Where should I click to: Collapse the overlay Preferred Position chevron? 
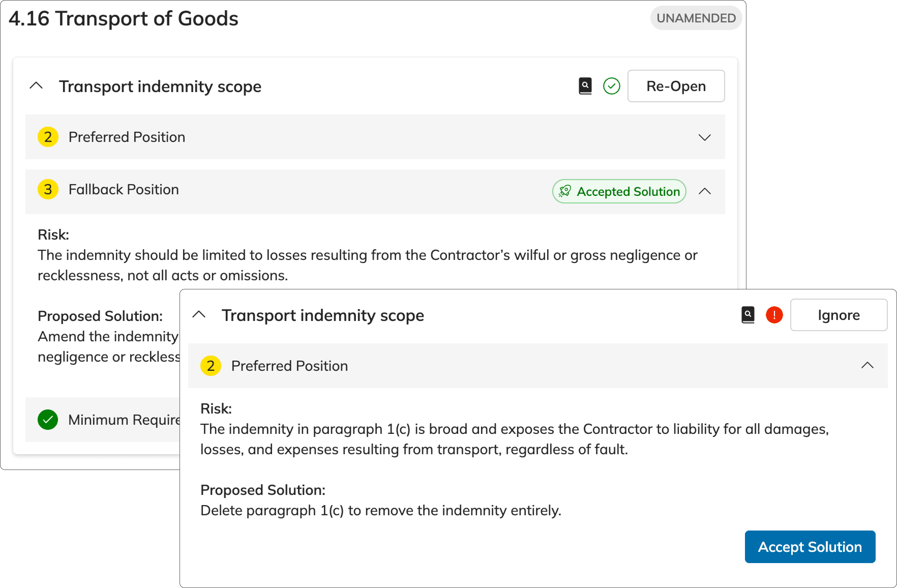pos(867,365)
